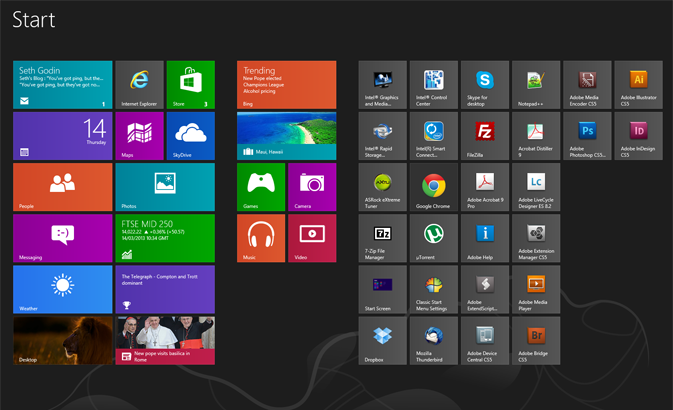Launch Intel Smart Connect tile
The image size is (673, 410).
tap(434, 136)
